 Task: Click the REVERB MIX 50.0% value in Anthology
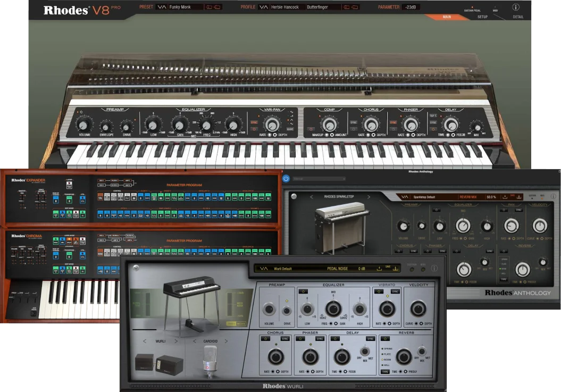(491, 196)
